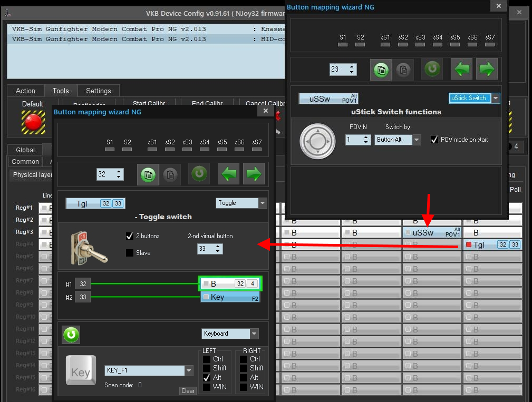Viewport: 532px width, 402px height.
Task: Check the LEFT Shift modifier
Action: (x=207, y=368)
